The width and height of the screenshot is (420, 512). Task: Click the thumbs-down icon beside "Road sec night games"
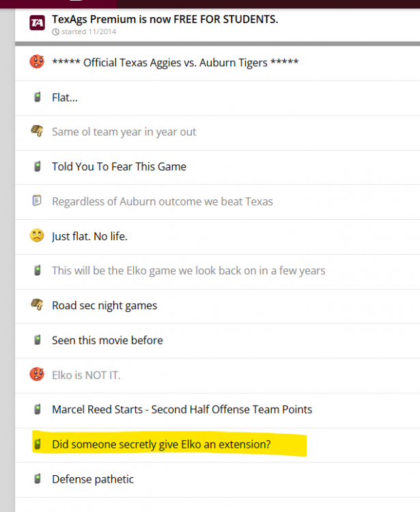pyautogui.click(x=37, y=305)
